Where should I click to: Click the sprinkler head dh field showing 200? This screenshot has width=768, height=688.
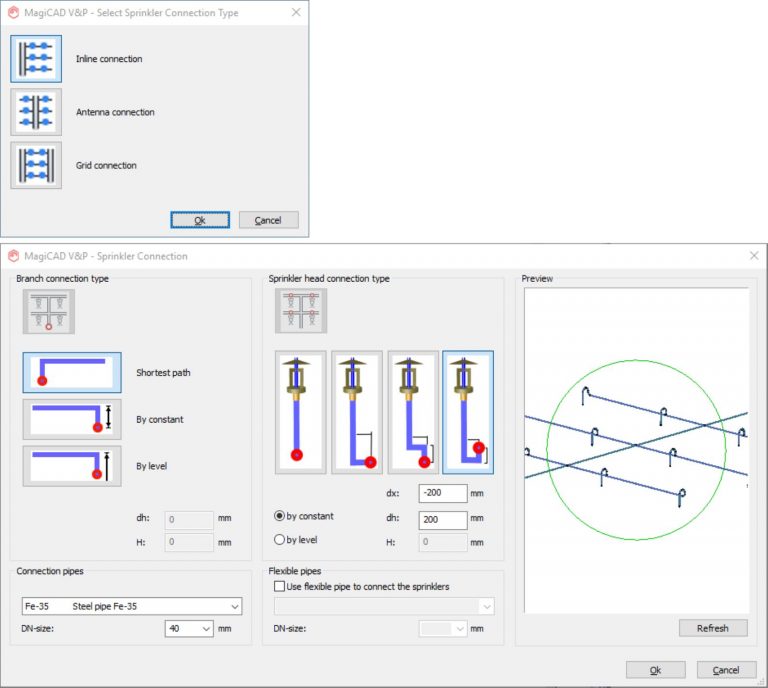point(443,520)
